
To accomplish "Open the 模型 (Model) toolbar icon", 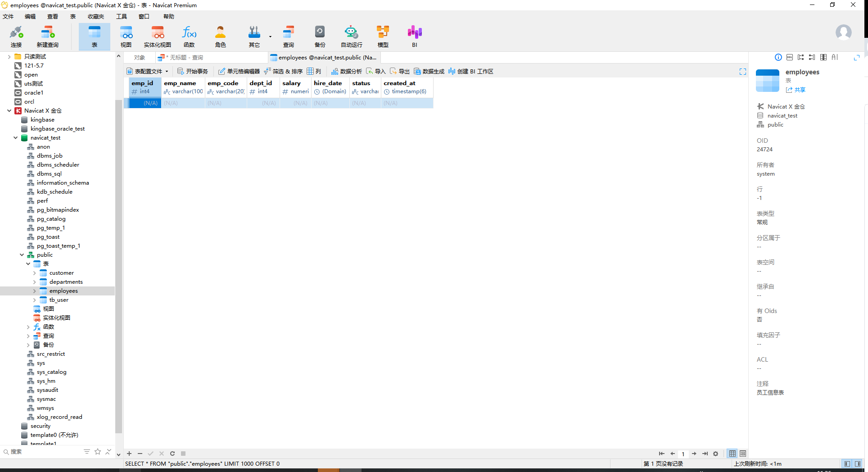I will (383, 36).
